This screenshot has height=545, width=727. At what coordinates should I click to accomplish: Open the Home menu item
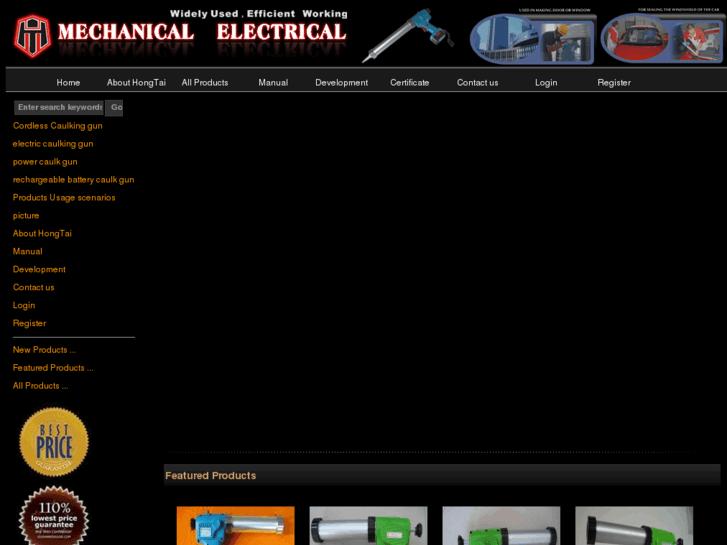[x=68, y=83]
